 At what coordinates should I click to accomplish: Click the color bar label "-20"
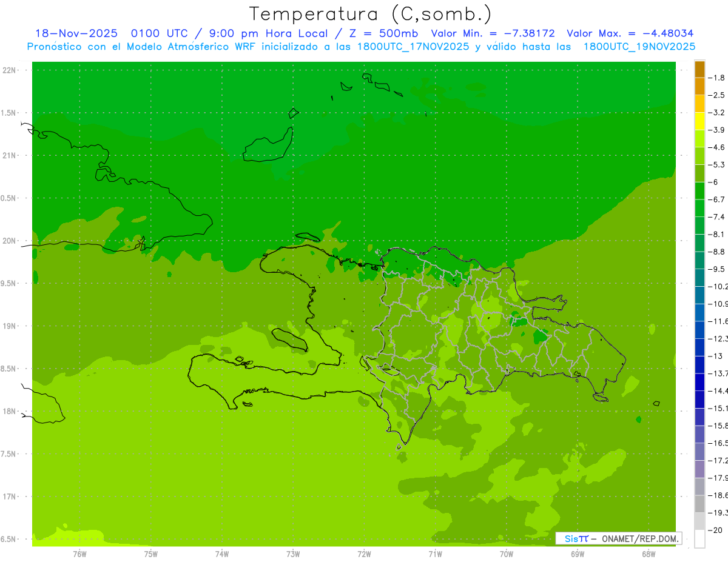pos(715,530)
